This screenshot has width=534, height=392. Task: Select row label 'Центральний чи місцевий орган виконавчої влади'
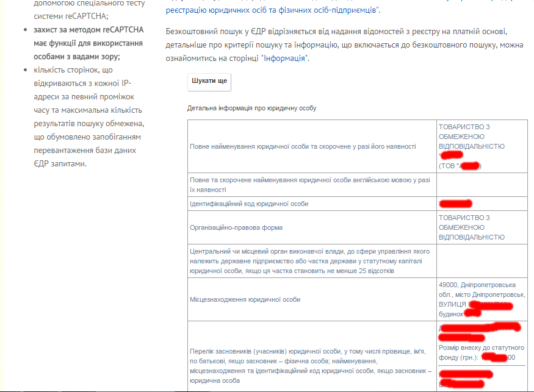pyautogui.click(x=309, y=261)
